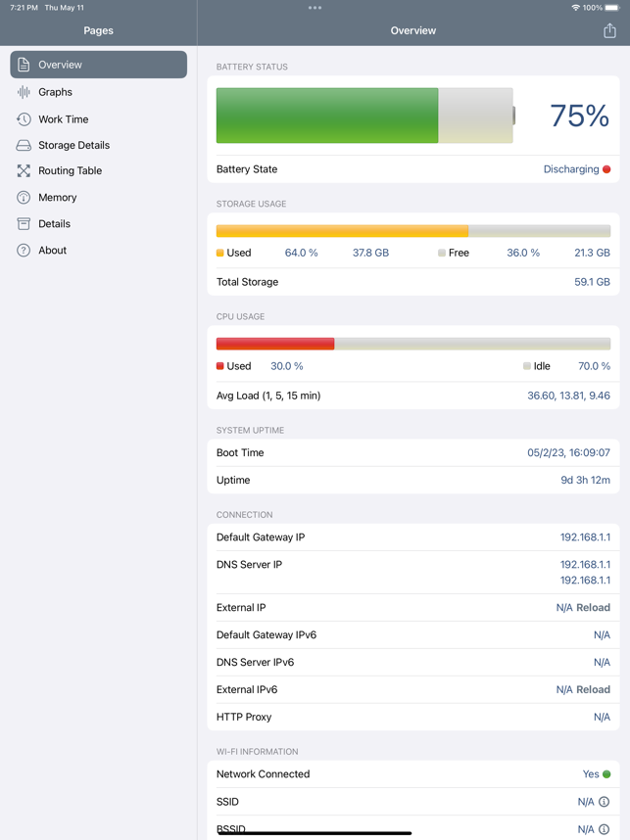Open the About question mark icon
Screen dimensions: 630x840
[x=24, y=251]
